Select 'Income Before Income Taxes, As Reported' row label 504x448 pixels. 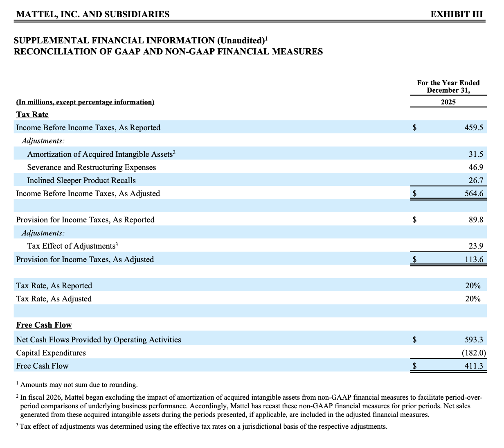coord(88,128)
